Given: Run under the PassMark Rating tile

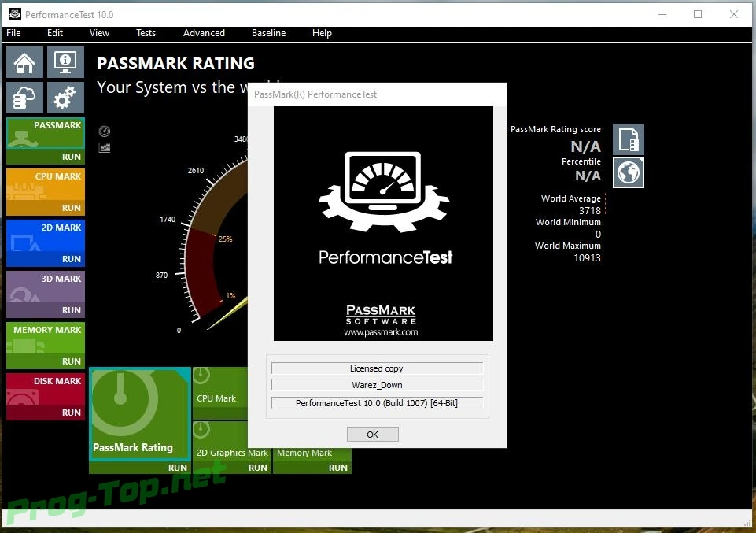Looking at the screenshot, I should (x=178, y=468).
